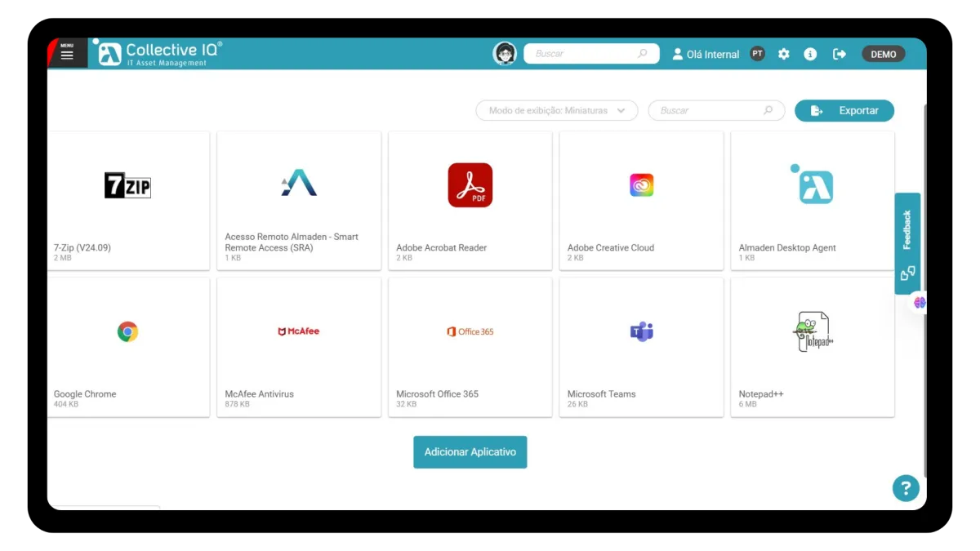Click the Notepad++ label
This screenshot has width=980, height=551.
point(761,393)
